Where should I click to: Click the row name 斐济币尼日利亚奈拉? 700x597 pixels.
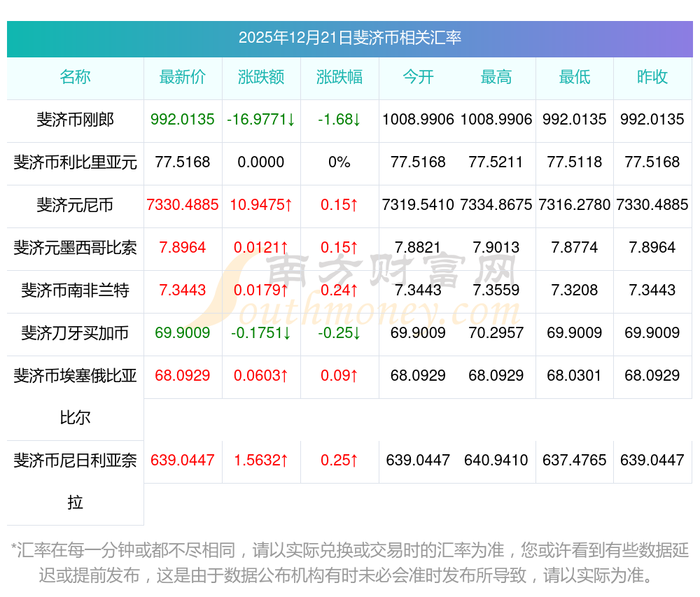(75, 481)
